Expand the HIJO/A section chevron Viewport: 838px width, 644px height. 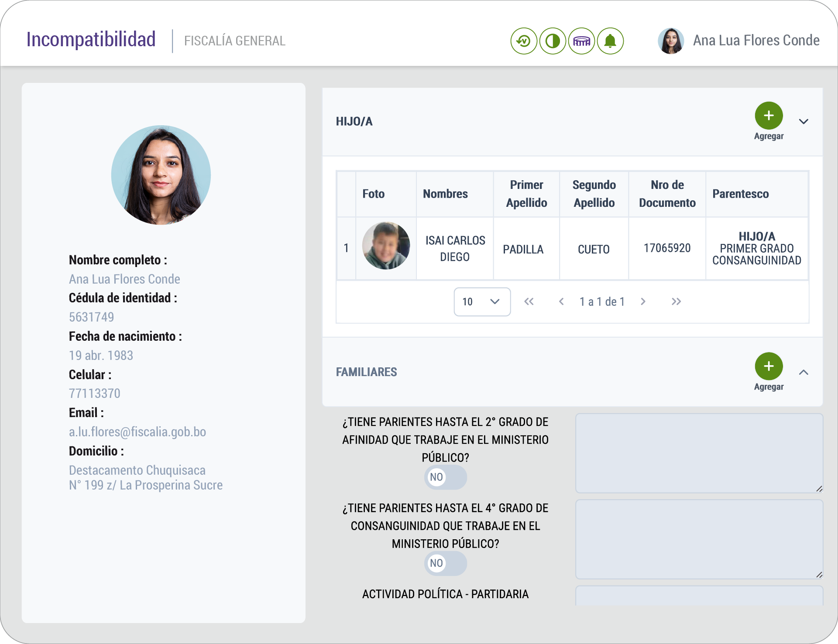point(804,121)
